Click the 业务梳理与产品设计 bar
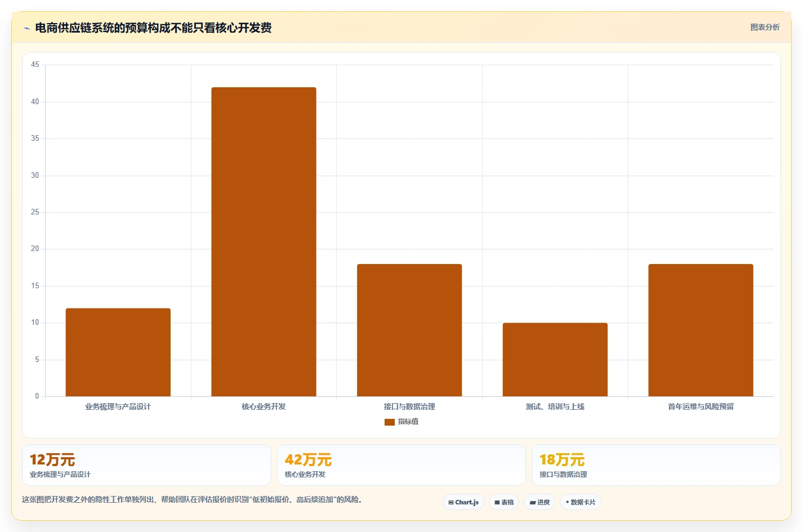Image resolution: width=803 pixels, height=532 pixels. [118, 352]
